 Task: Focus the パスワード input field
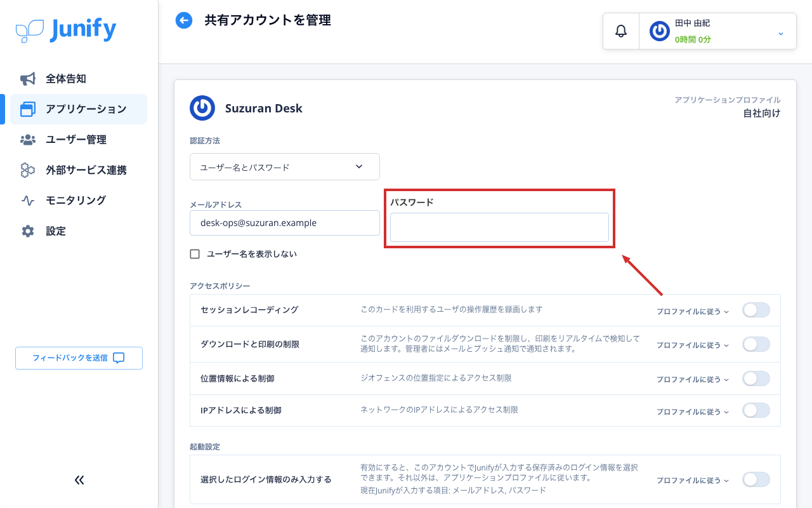click(499, 227)
